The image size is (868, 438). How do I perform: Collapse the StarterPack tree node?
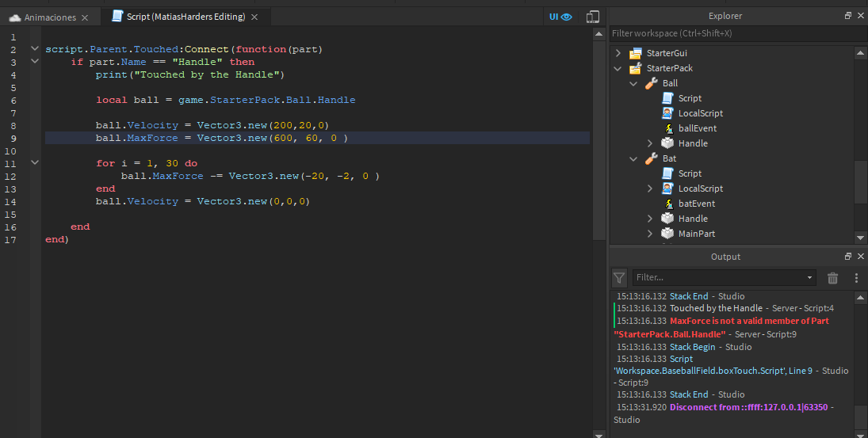point(619,68)
